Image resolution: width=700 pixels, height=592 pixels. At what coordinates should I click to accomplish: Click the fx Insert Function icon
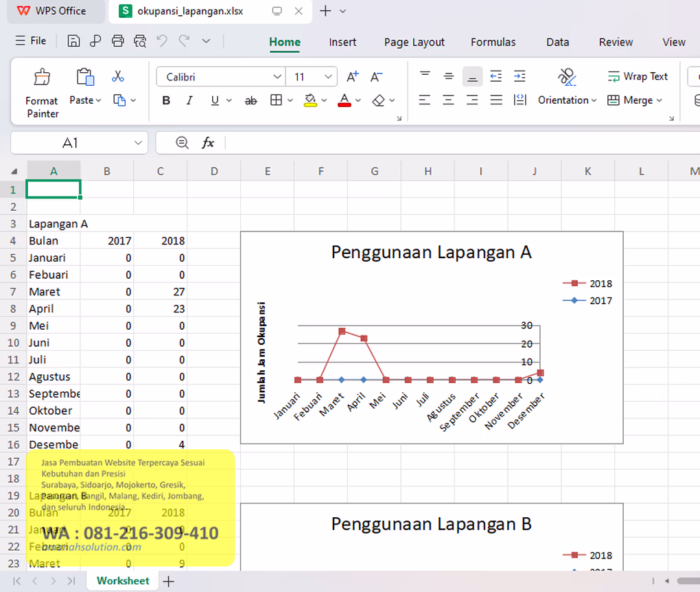coord(208,143)
